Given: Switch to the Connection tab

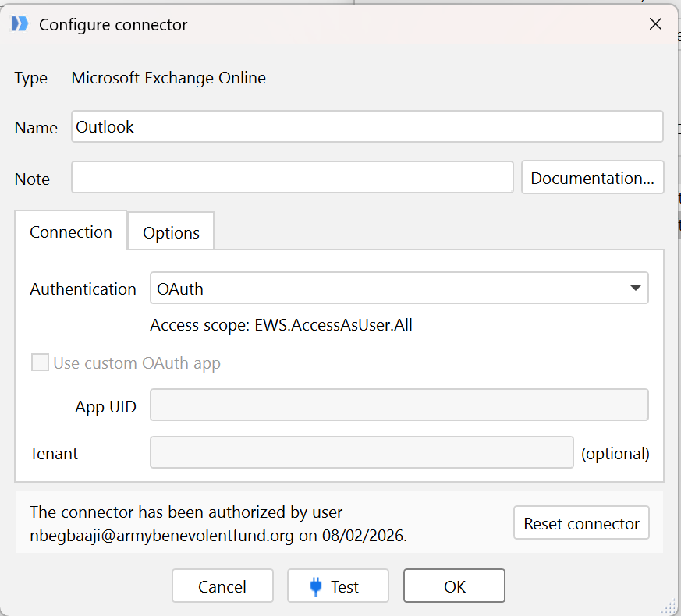Looking at the screenshot, I should (x=71, y=232).
